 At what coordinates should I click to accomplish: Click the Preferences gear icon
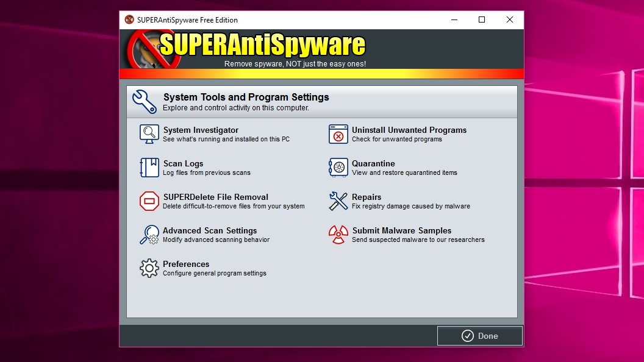pyautogui.click(x=149, y=268)
